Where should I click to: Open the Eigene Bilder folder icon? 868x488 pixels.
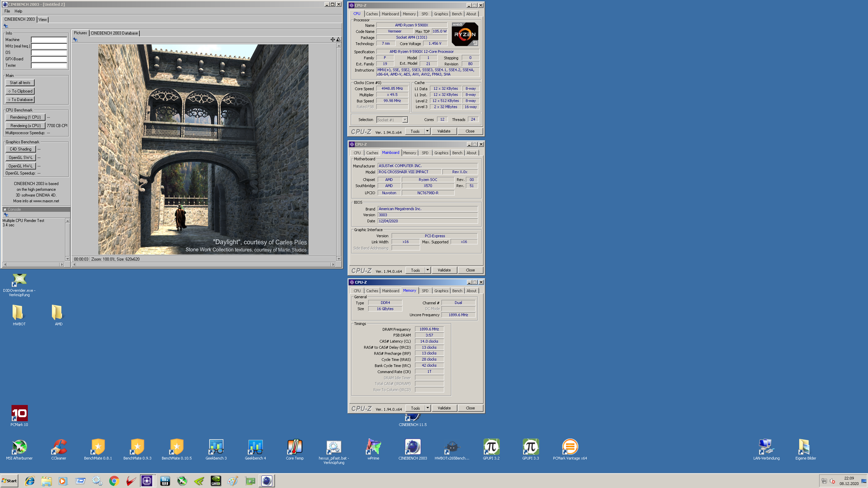[x=806, y=449]
